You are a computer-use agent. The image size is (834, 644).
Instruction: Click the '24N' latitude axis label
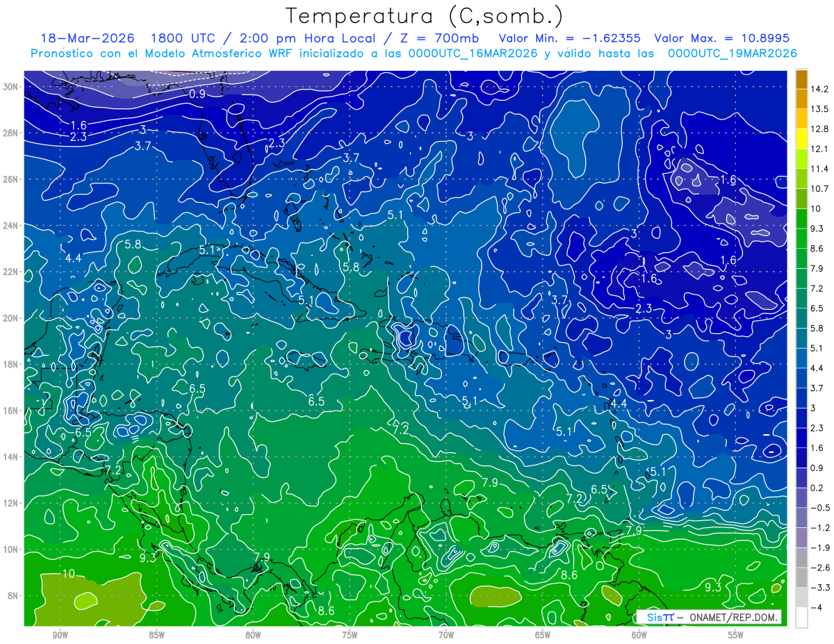click(x=10, y=226)
